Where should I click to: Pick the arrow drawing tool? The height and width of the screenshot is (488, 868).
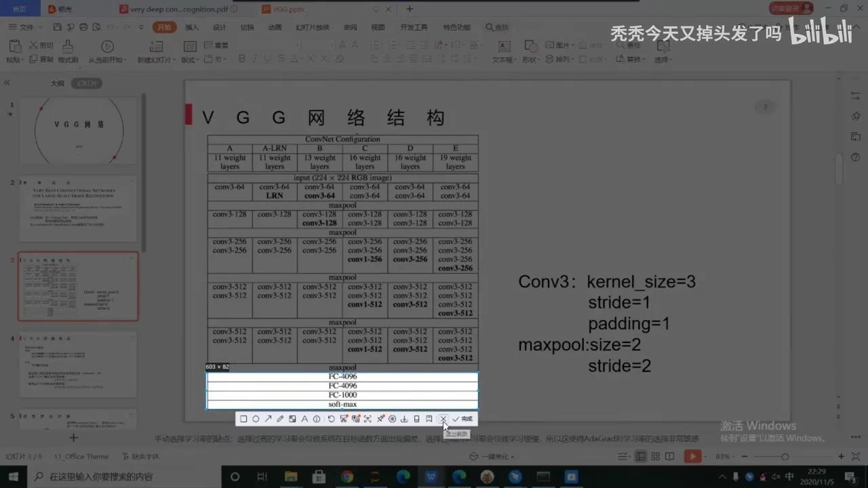[x=268, y=418]
